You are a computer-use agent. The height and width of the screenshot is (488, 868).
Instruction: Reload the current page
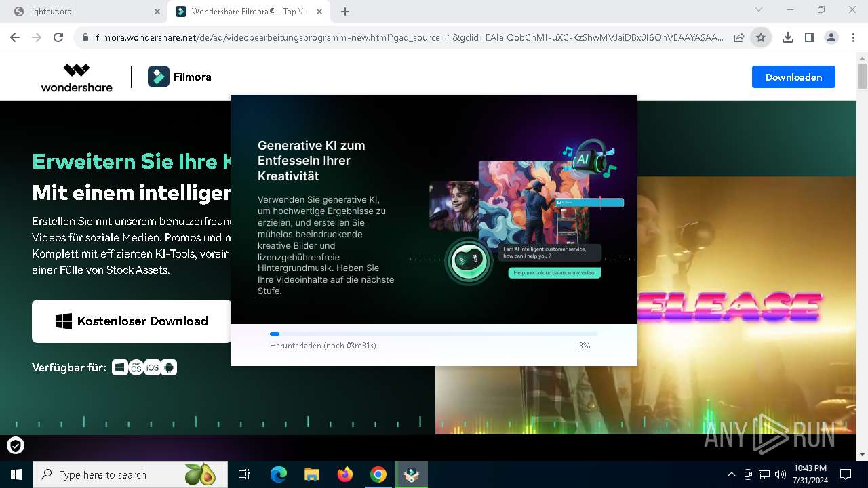coord(58,37)
